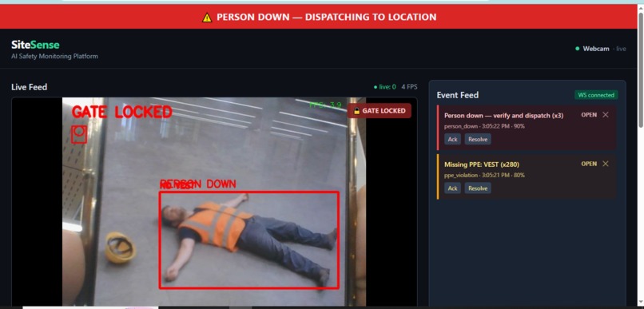Click the 'Missing PPE: VEST (x280)' title
Image resolution: width=644 pixels, height=309 pixels.
[482, 164]
